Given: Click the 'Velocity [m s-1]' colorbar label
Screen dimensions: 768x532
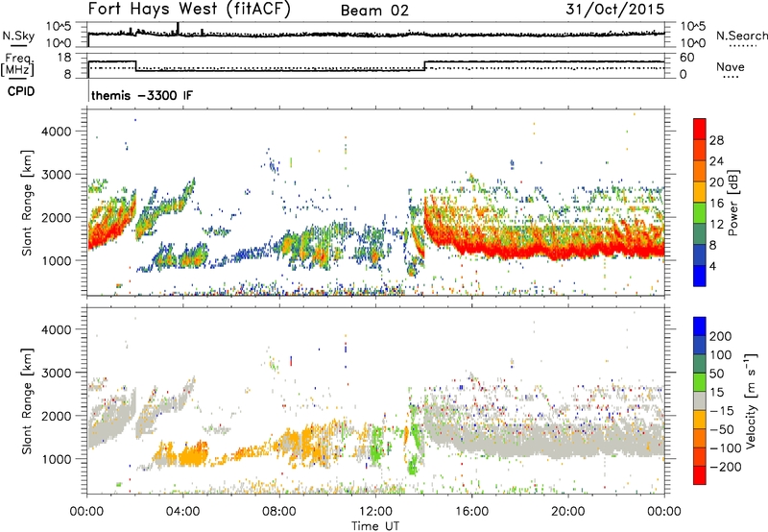Looking at the screenshot, I should [x=752, y=400].
